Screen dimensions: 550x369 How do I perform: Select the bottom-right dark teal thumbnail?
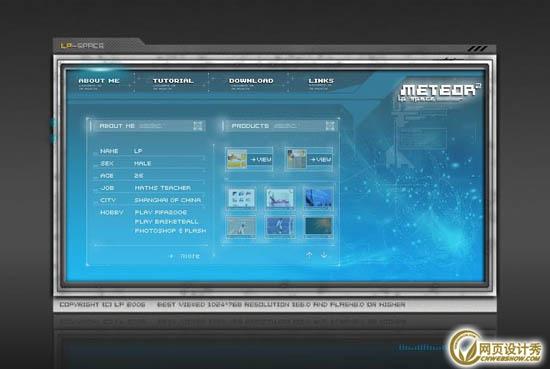pyautogui.click(x=318, y=226)
